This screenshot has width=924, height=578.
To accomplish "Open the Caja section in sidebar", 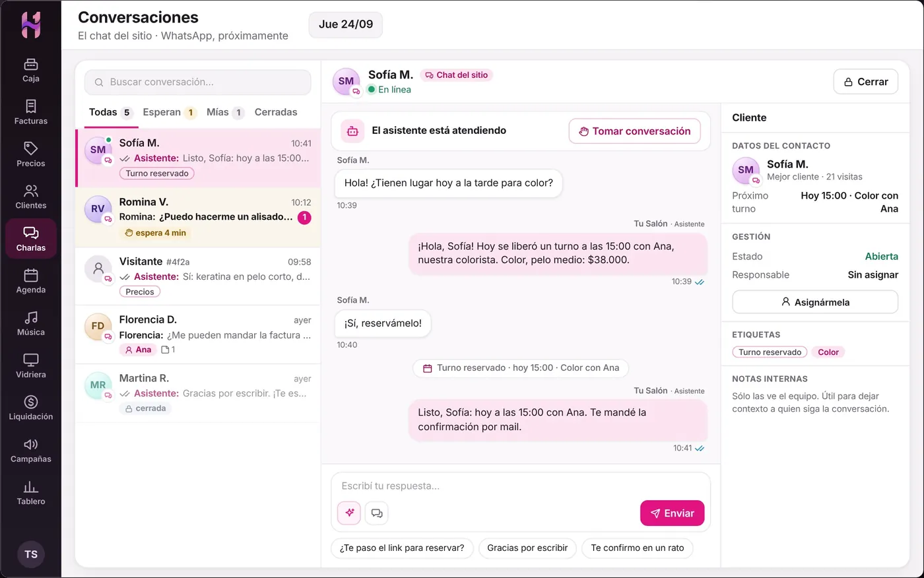I will tap(31, 71).
